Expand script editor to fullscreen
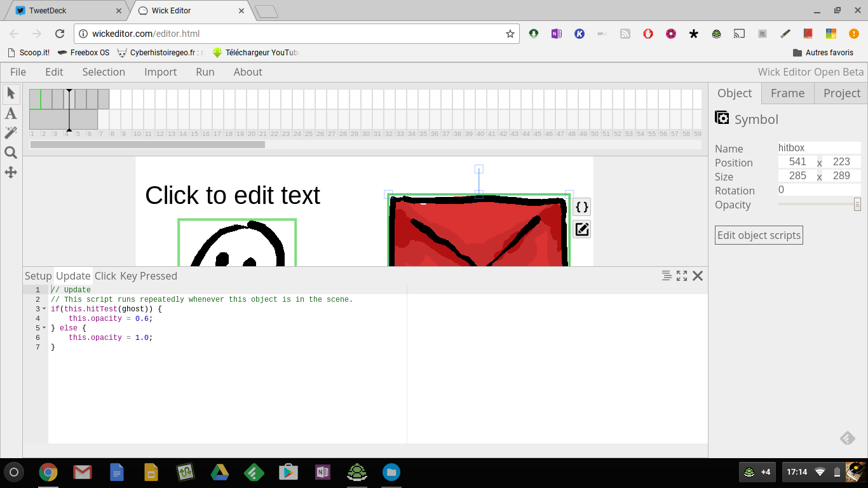This screenshot has height=488, width=868. pyautogui.click(x=682, y=276)
